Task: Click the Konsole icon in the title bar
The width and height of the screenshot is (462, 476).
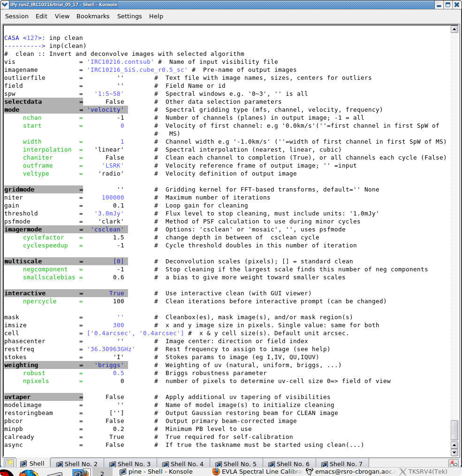Action: pos(5,4)
